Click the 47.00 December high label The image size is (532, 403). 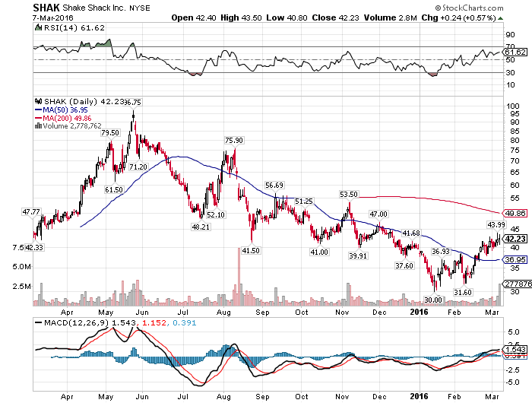(378, 214)
